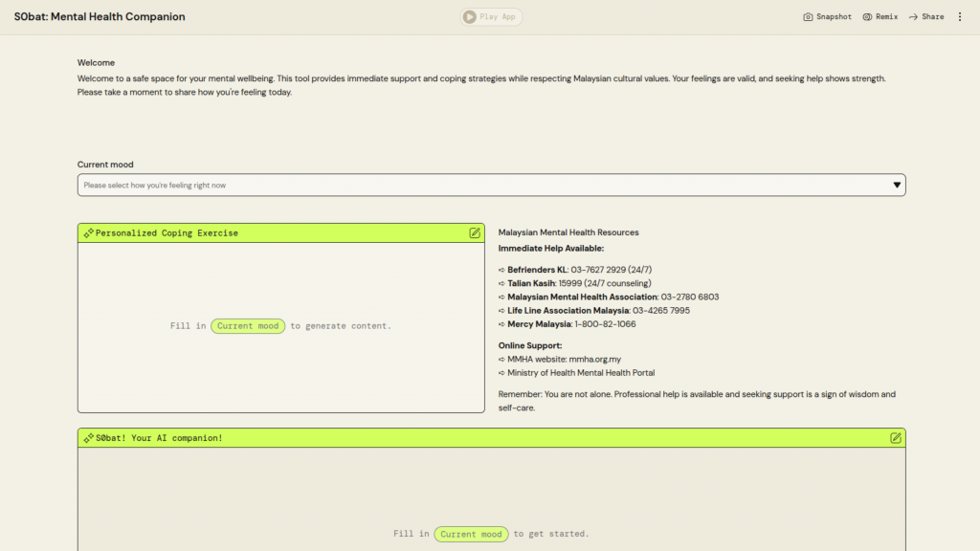This screenshot has height=551, width=980.
Task: Expand the Current mood dropdown arrow
Action: coord(897,185)
